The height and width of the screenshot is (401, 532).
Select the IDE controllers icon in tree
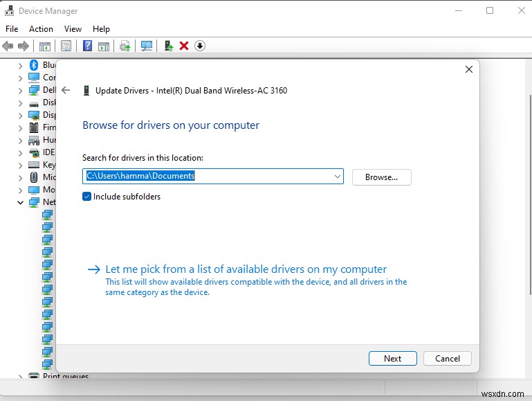point(34,153)
